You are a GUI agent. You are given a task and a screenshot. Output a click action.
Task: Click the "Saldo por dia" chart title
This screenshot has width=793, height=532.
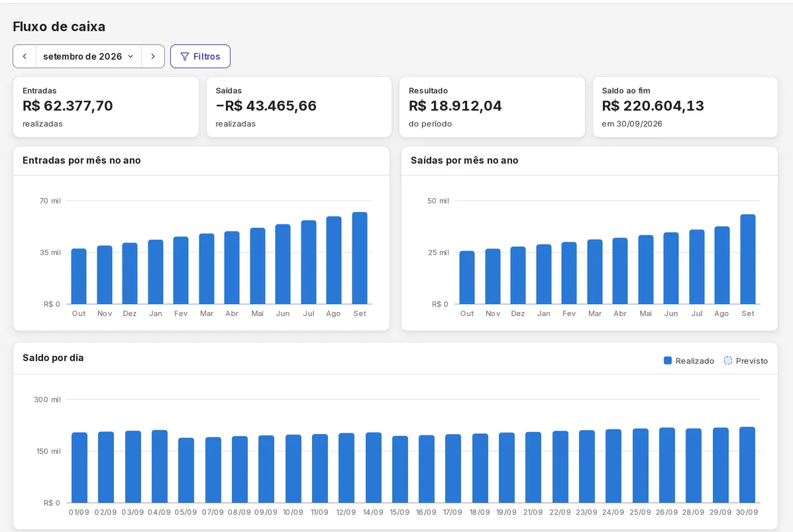pos(53,358)
